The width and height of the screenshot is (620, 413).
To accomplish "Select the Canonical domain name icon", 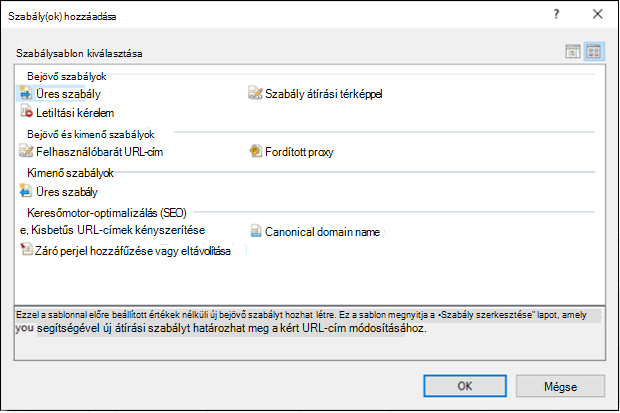I will pyautogui.click(x=256, y=231).
